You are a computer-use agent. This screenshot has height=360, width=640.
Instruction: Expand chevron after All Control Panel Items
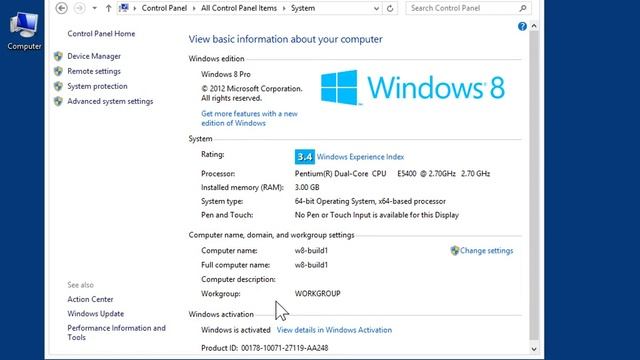[284, 8]
